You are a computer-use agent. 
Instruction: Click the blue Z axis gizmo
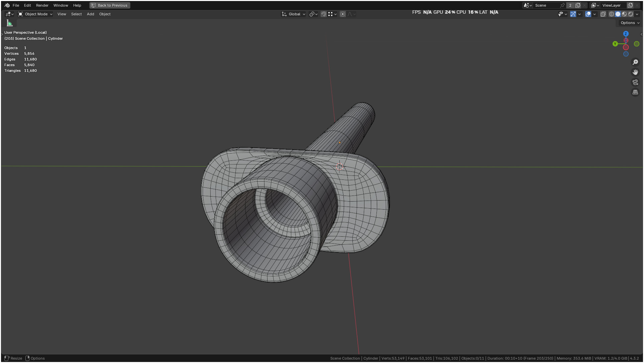(626, 34)
